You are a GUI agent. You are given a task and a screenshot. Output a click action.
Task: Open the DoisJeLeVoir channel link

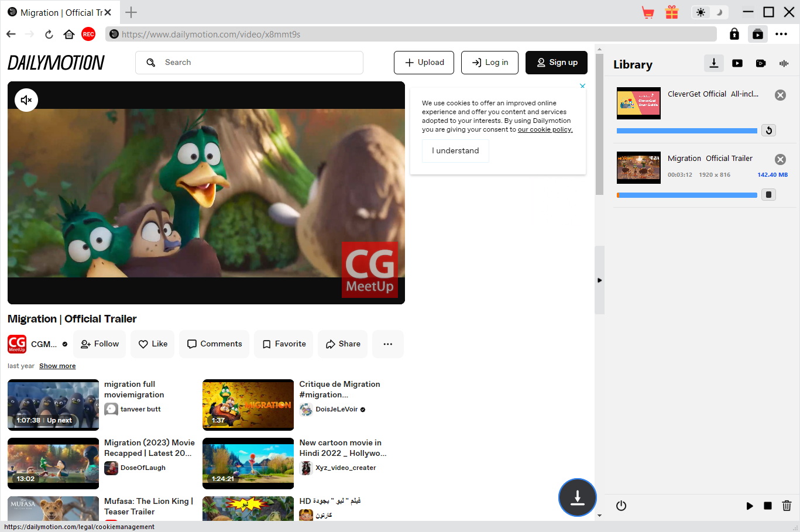pos(337,410)
